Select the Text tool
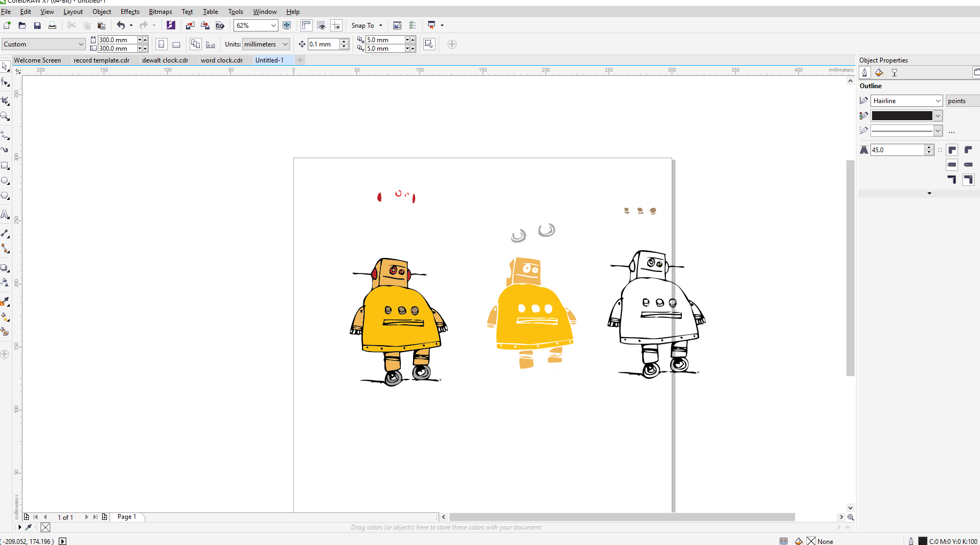 5,214
